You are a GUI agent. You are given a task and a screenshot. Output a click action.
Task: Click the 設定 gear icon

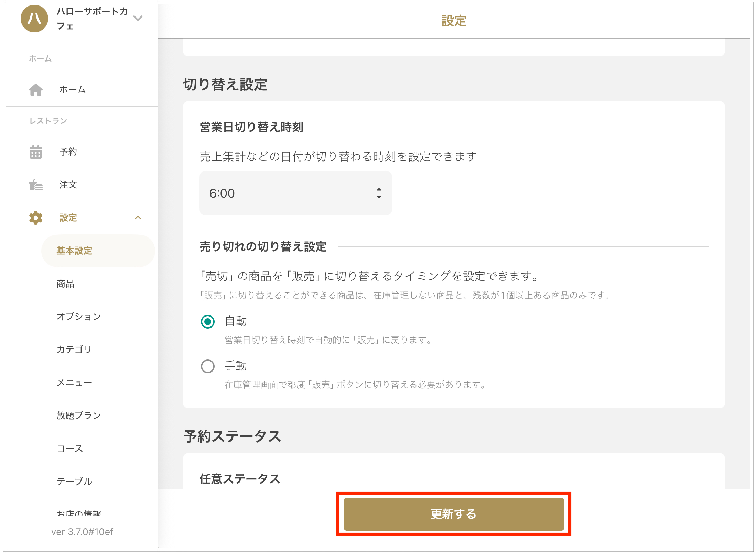(x=35, y=218)
